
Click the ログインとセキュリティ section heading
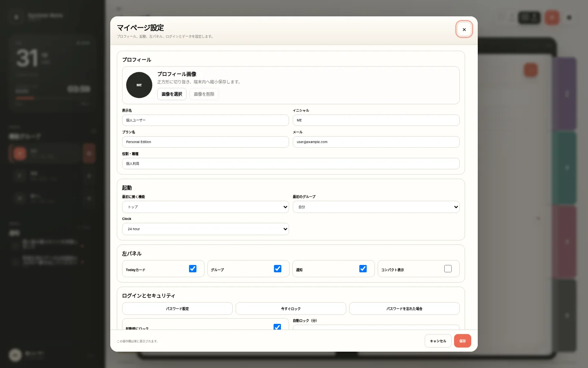pos(149,296)
